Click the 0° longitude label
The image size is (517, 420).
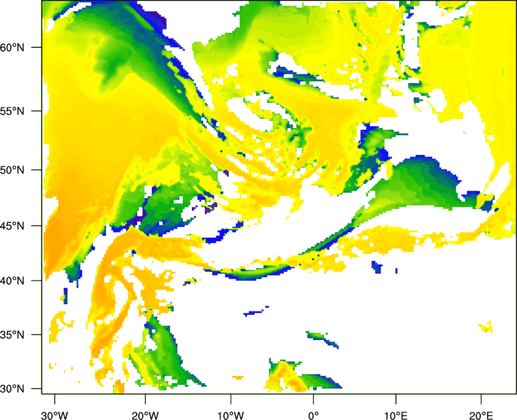tap(313, 415)
